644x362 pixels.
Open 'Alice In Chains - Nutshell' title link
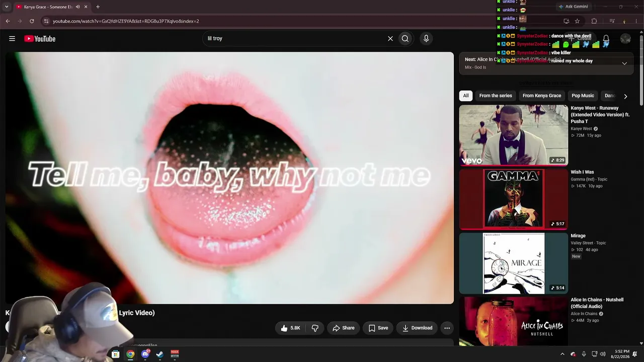coord(597,303)
